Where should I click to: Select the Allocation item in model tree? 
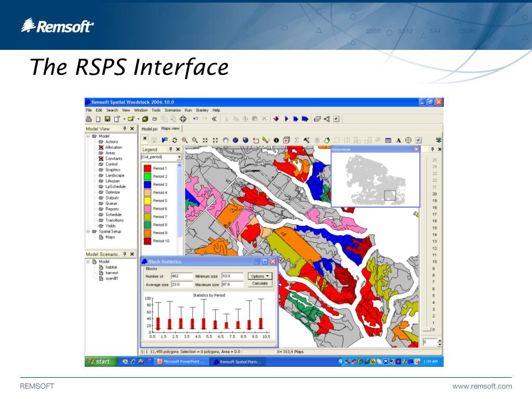113,147
